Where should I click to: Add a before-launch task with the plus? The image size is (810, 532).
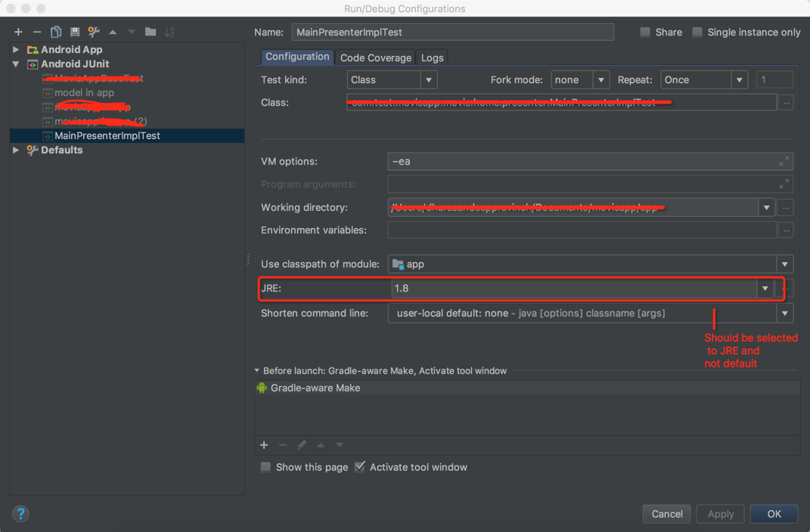coord(264,445)
